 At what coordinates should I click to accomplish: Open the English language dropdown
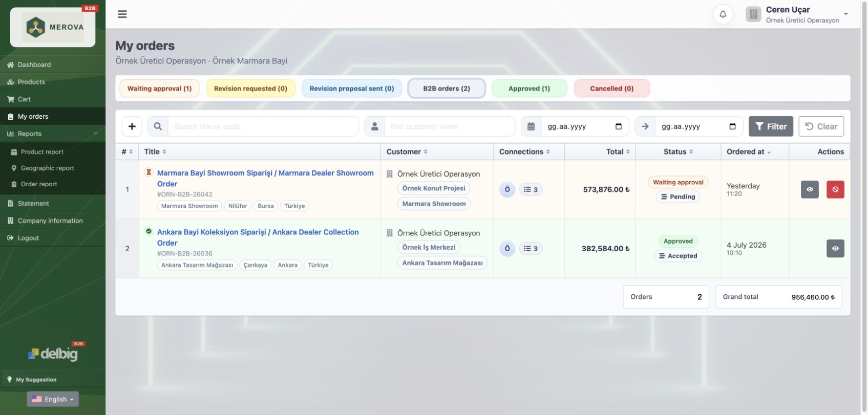point(53,399)
